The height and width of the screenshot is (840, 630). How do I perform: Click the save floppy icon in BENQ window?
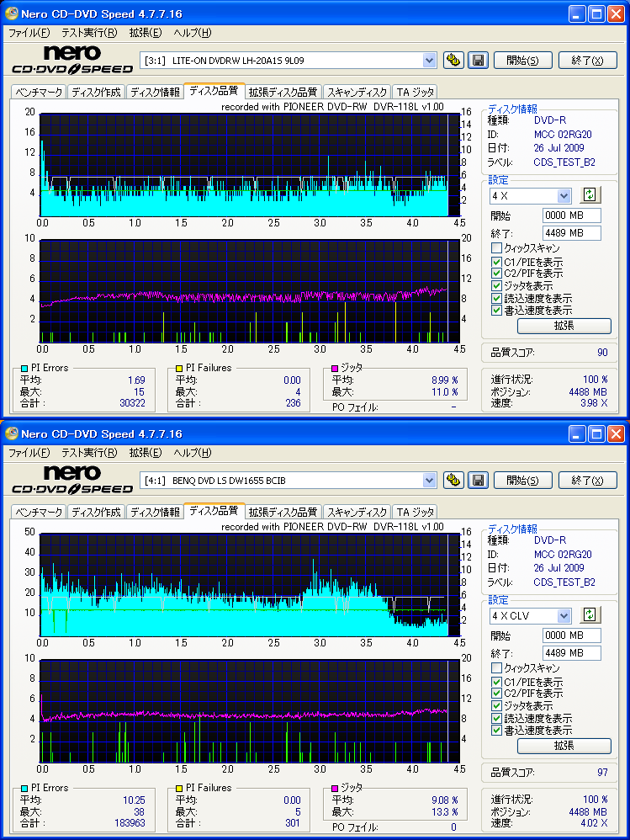coord(478,480)
